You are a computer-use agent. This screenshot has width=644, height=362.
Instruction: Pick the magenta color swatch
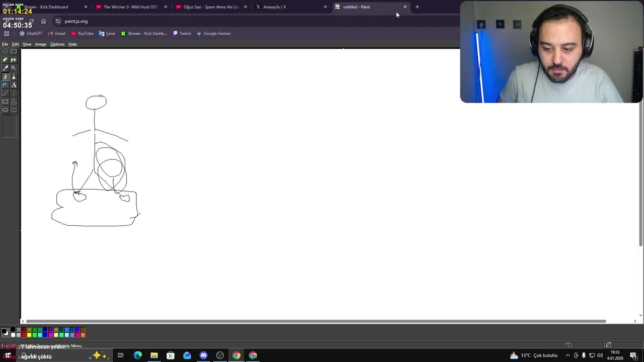(x=51, y=335)
